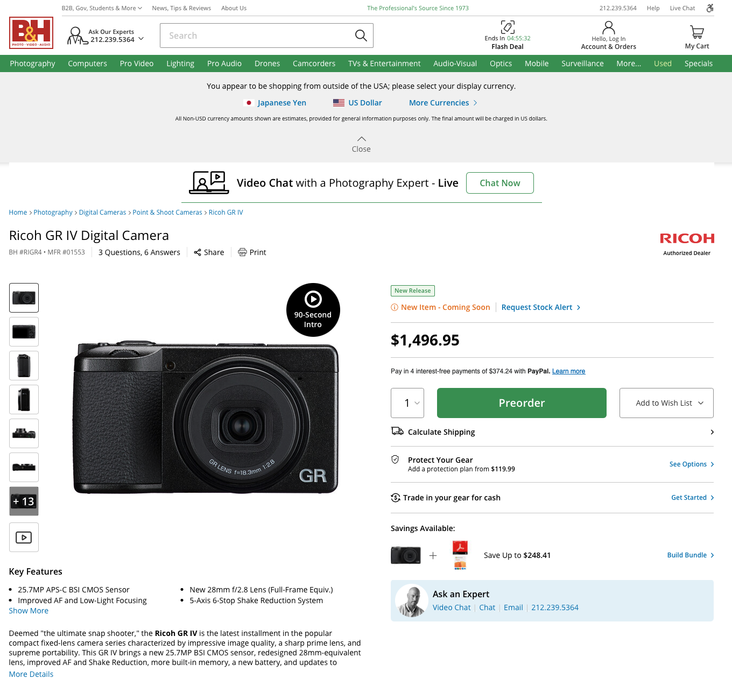Image resolution: width=732 pixels, height=700 pixels.
Task: Open Account & Orders user icon
Action: tap(608, 27)
